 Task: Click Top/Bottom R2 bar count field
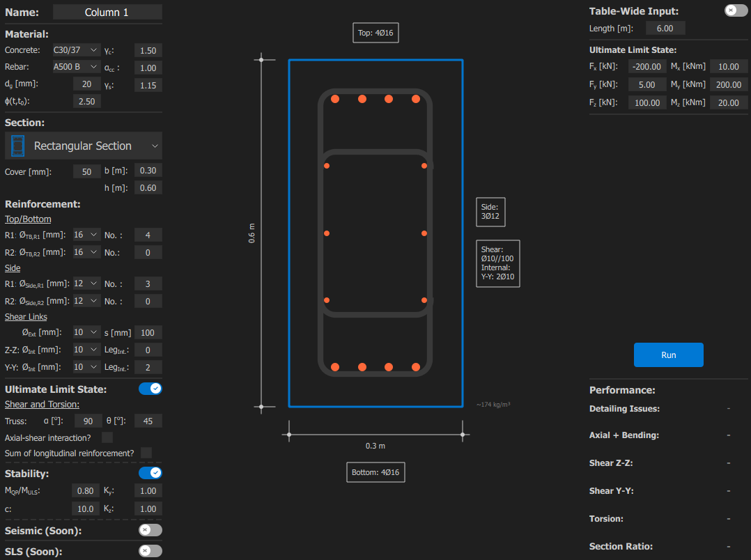coord(148,252)
